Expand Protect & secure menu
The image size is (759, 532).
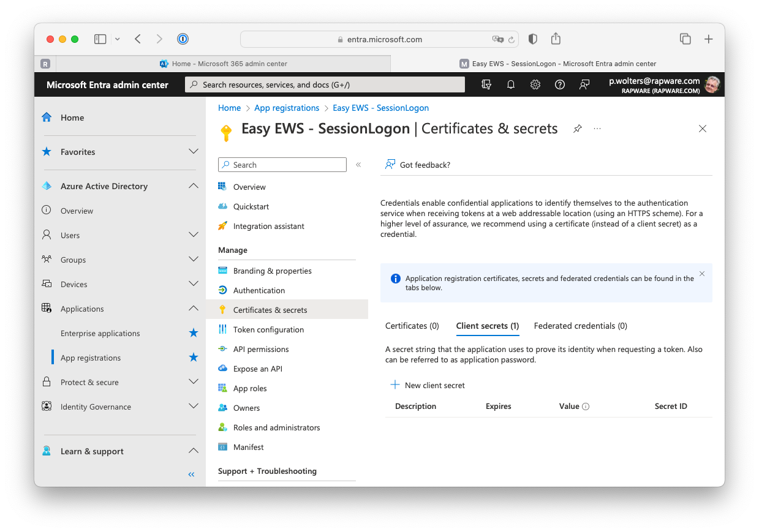pyautogui.click(x=194, y=381)
